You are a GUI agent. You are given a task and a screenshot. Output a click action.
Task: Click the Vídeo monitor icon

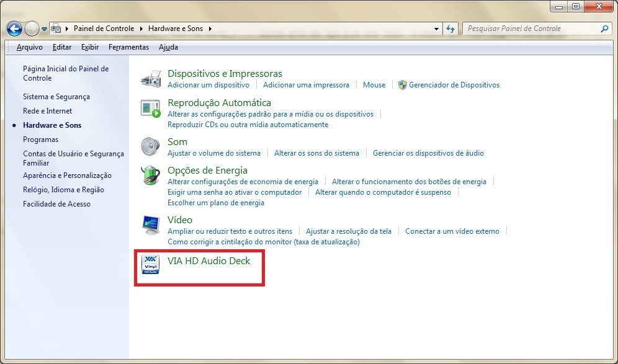(151, 225)
